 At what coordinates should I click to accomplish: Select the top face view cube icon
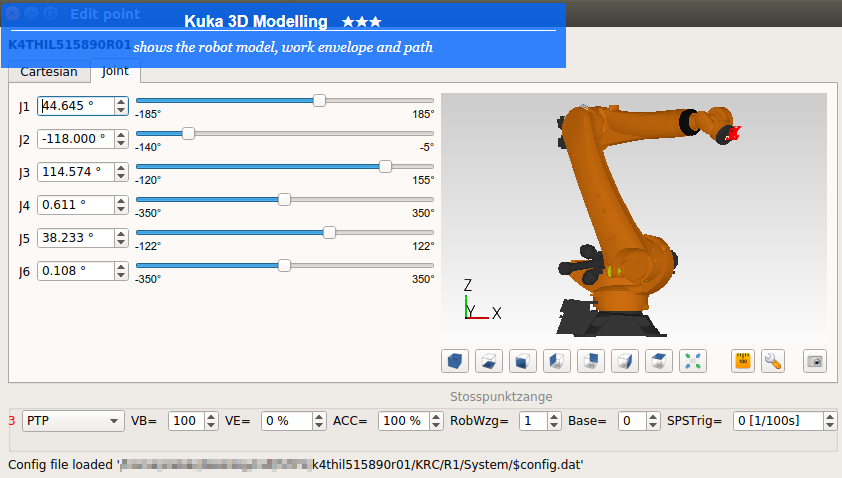point(659,361)
